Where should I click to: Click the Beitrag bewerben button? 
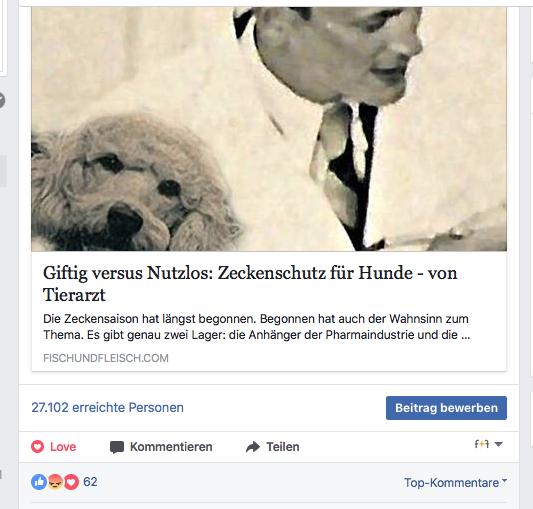446,408
